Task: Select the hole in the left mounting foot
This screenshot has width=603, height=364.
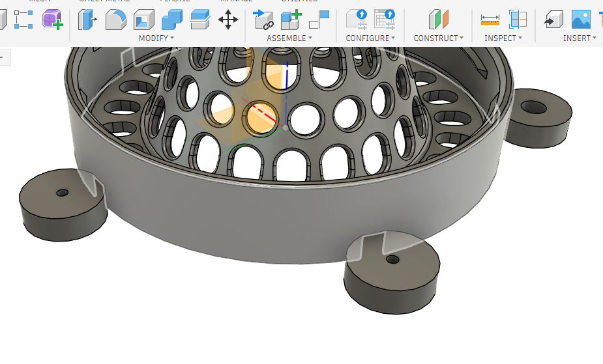Action: click(63, 193)
